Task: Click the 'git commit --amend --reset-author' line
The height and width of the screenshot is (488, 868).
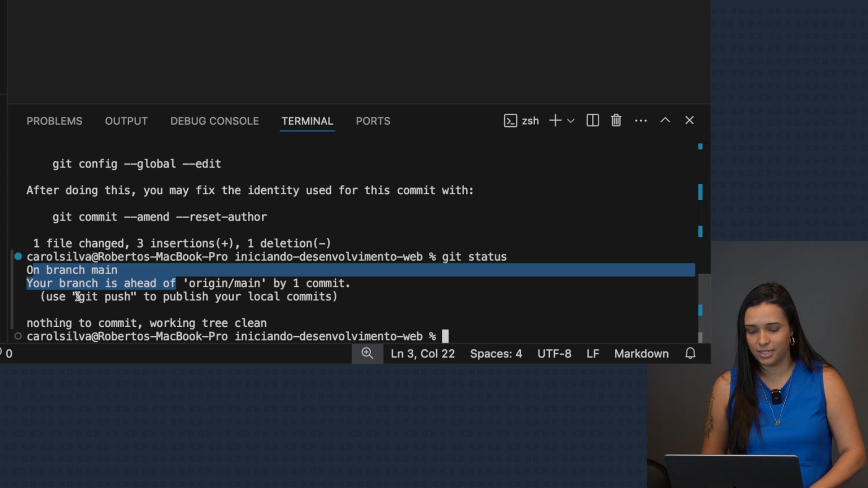Action: pyautogui.click(x=160, y=217)
